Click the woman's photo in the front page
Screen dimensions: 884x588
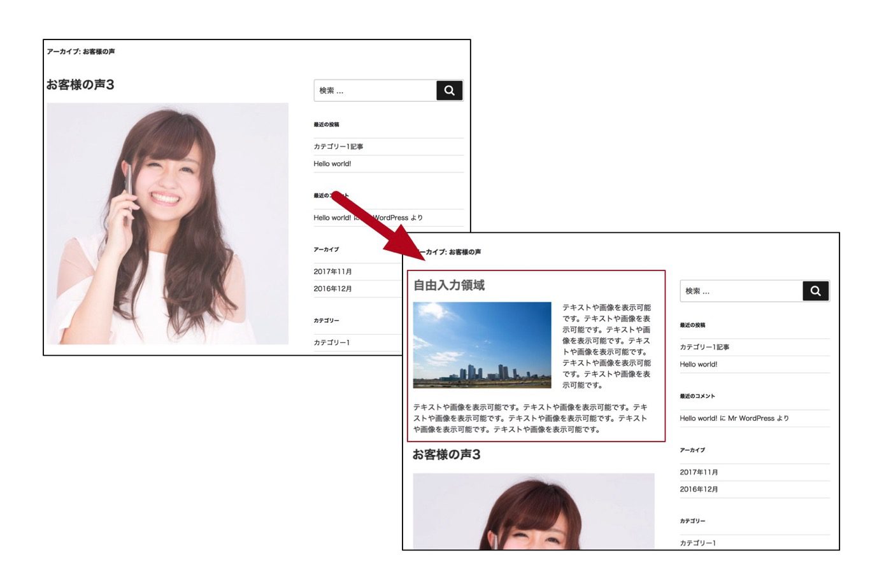[534, 511]
